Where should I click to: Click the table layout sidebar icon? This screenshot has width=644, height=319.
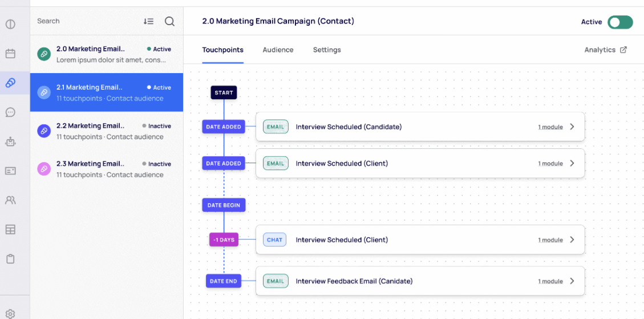click(x=10, y=229)
